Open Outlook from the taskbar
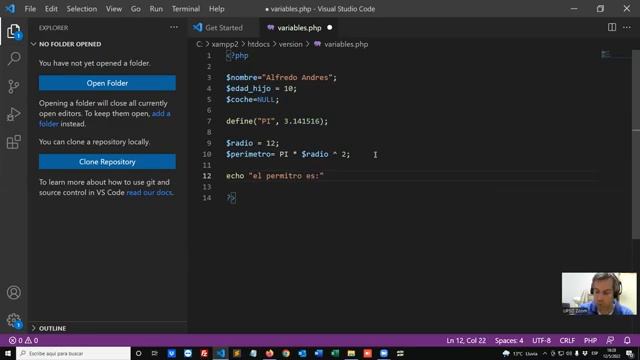This screenshot has width=640, height=360. [x=302, y=353]
